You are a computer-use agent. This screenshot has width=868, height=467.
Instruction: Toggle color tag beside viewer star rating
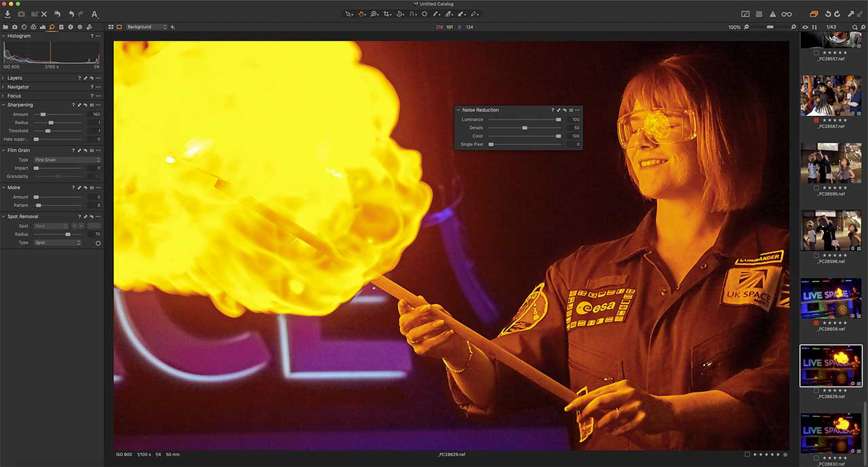[747, 454]
